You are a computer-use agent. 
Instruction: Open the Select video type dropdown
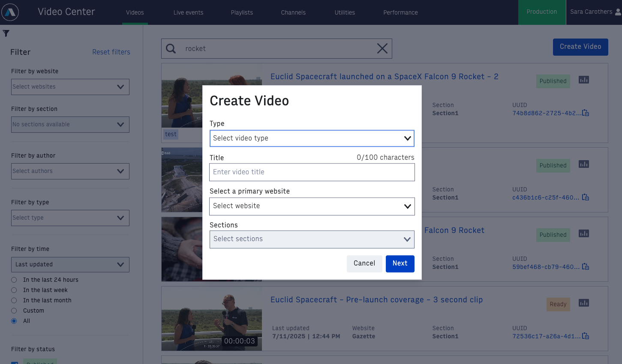pyautogui.click(x=312, y=138)
